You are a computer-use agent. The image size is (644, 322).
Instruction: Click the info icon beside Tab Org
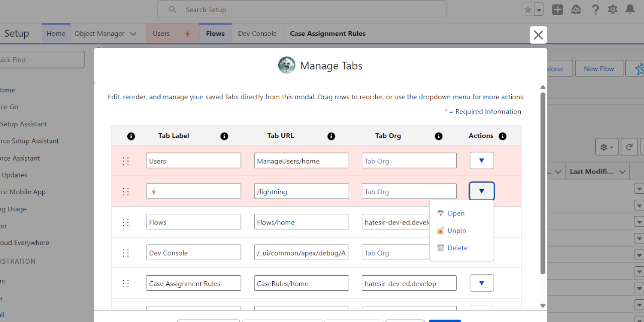click(x=439, y=136)
